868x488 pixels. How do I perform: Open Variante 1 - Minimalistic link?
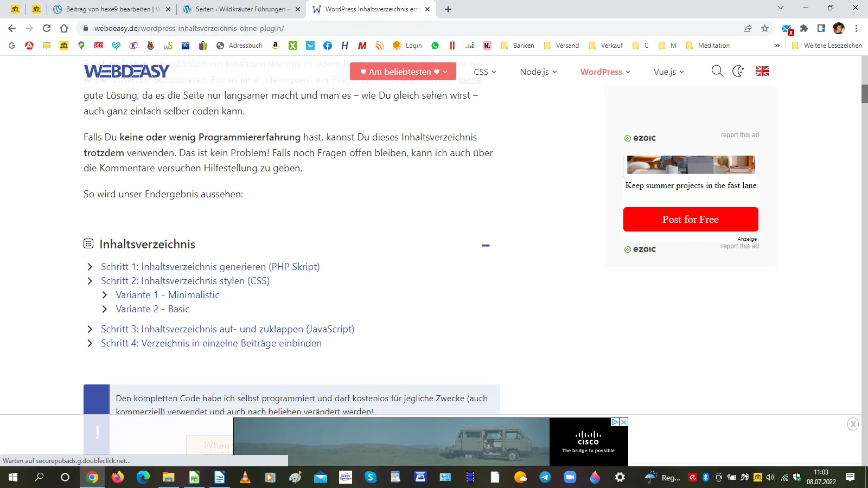click(168, 295)
